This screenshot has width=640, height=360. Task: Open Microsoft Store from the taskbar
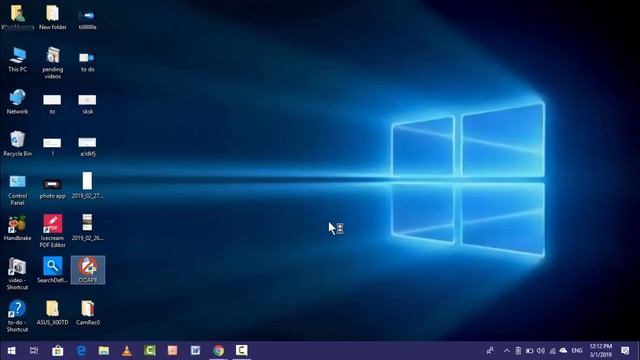(x=58, y=351)
